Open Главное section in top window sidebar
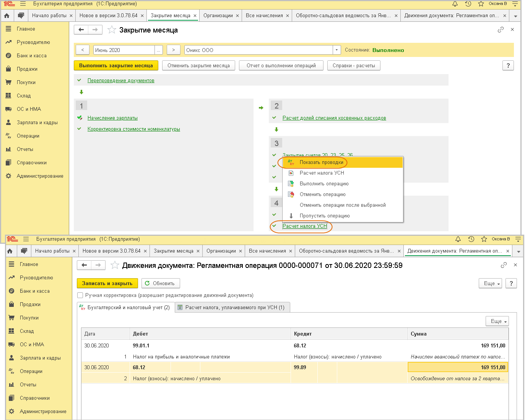The height and width of the screenshot is (420, 525). 26,29
